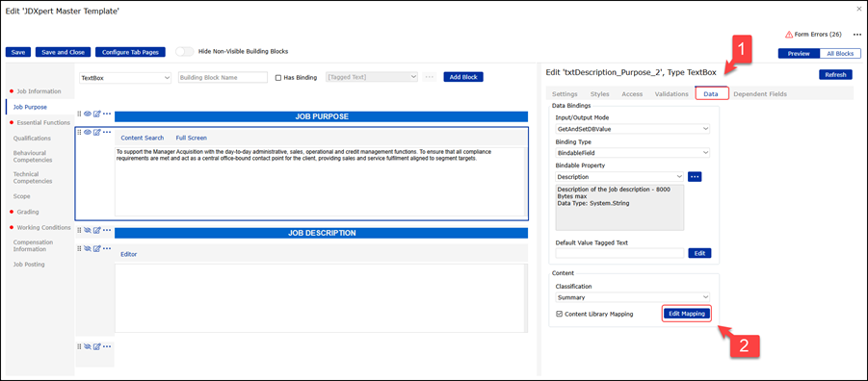Image resolution: width=868 pixels, height=381 pixels.
Task: Open the TextBox block type dropdown
Action: tap(125, 78)
